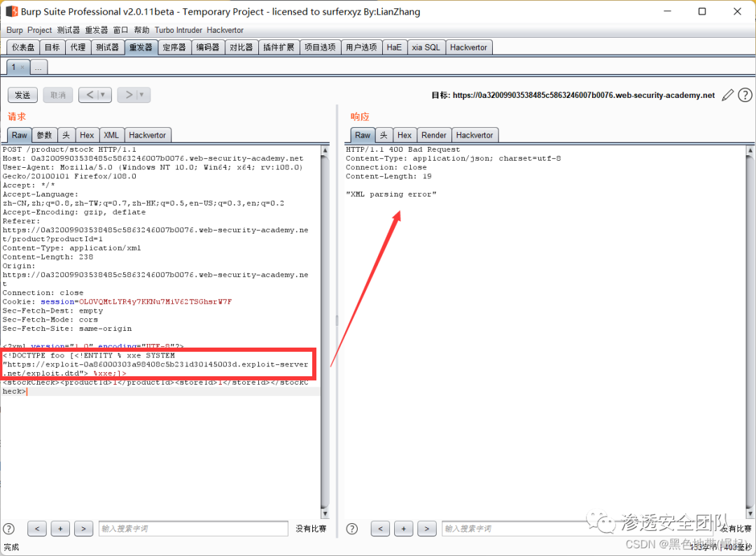Open a new Repeater tab with the ... tab

click(x=38, y=67)
